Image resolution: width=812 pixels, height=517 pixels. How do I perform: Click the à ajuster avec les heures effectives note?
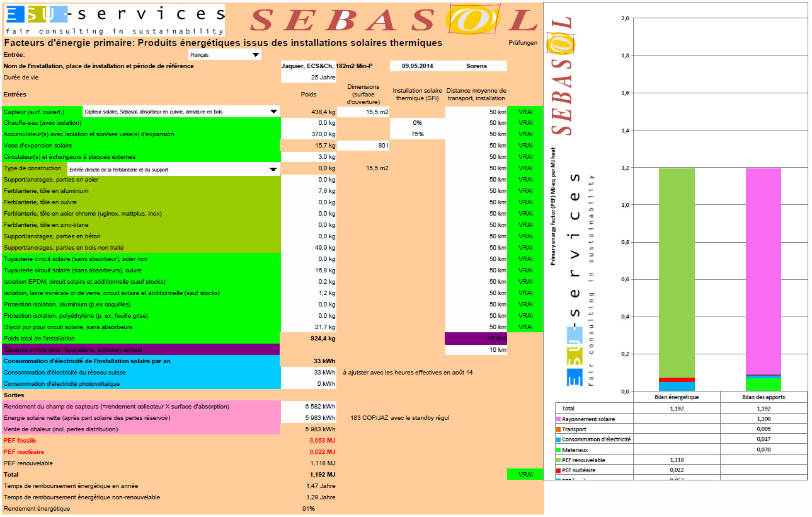pos(408,373)
